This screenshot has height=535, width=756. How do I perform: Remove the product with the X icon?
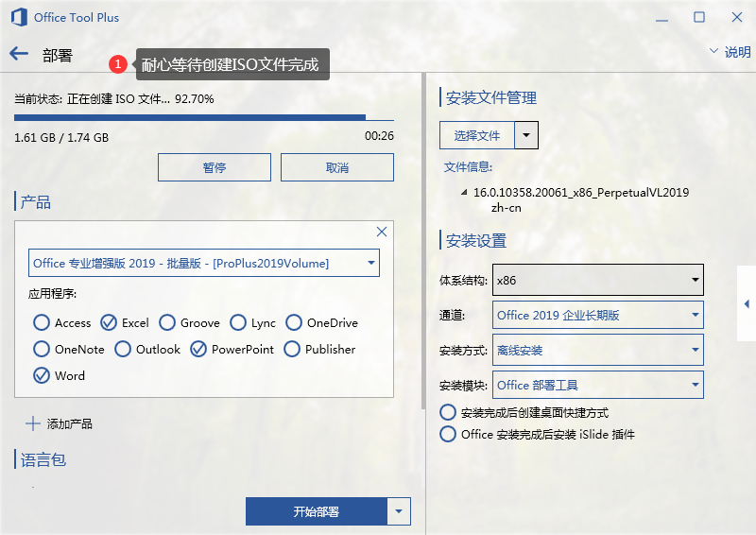pos(382,232)
